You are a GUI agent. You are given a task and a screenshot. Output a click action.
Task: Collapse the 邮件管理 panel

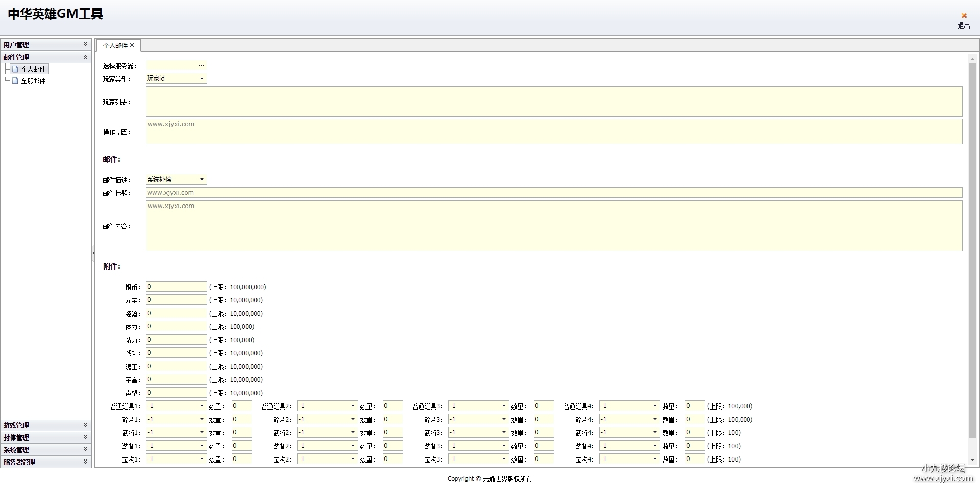[85, 57]
